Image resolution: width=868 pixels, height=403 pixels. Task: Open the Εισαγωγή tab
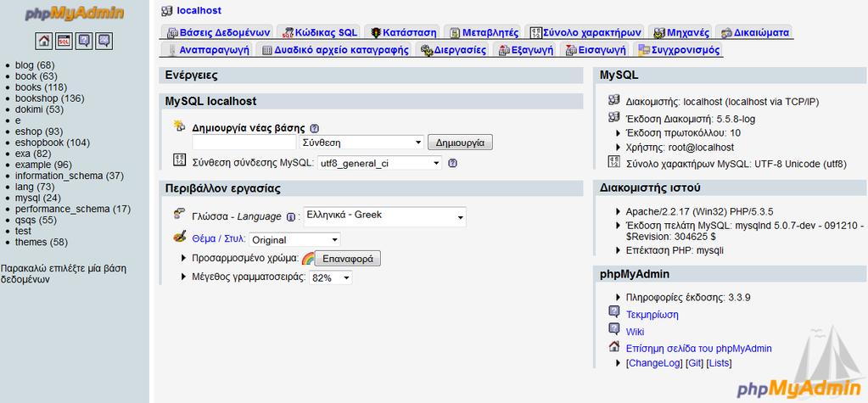point(595,50)
